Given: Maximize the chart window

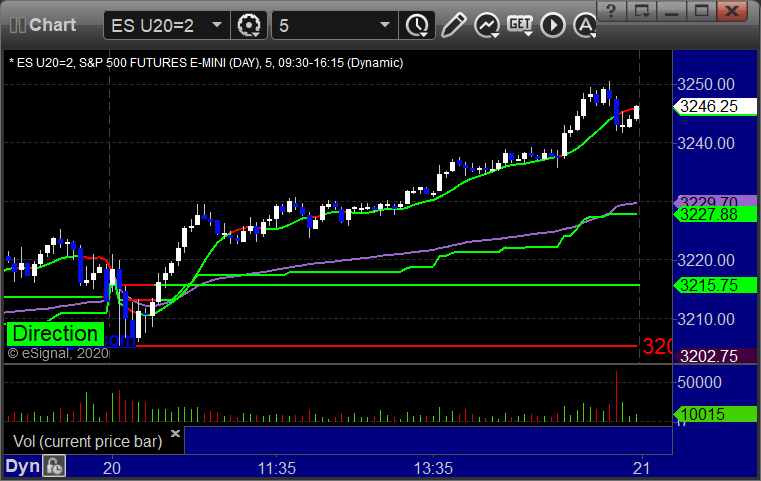Looking at the screenshot, I should pos(701,11).
